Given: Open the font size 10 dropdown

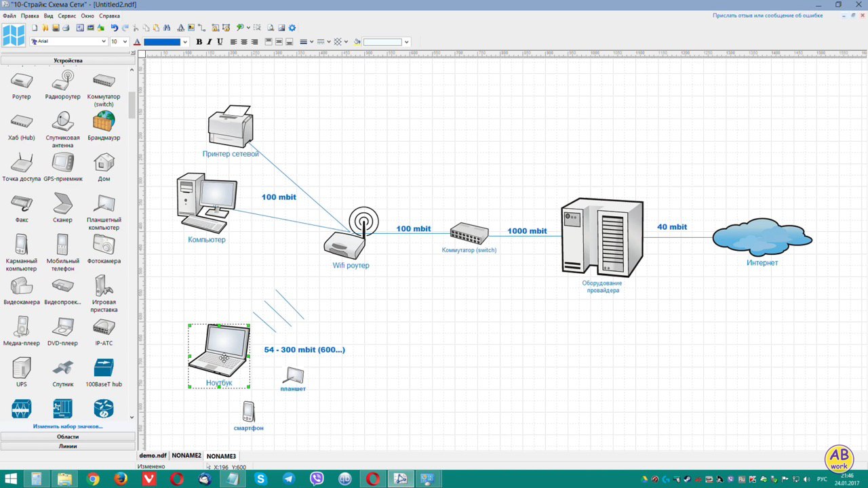Looking at the screenshot, I should click(125, 42).
